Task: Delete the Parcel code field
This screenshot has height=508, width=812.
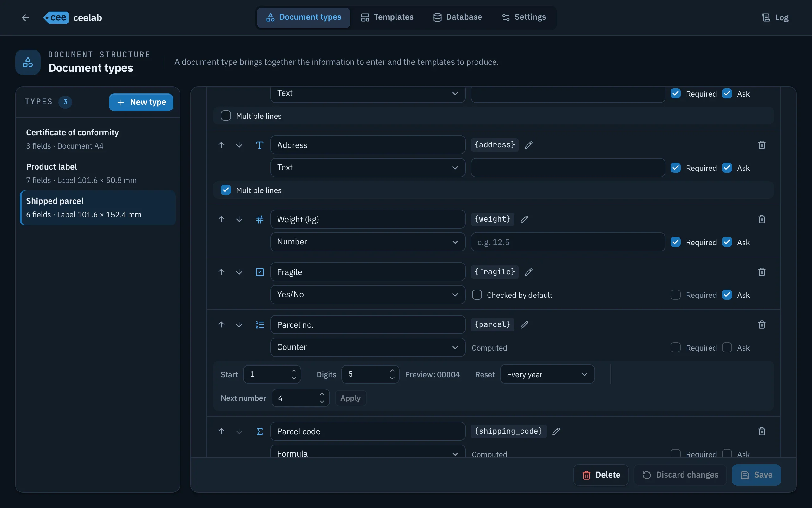Action: (762, 431)
